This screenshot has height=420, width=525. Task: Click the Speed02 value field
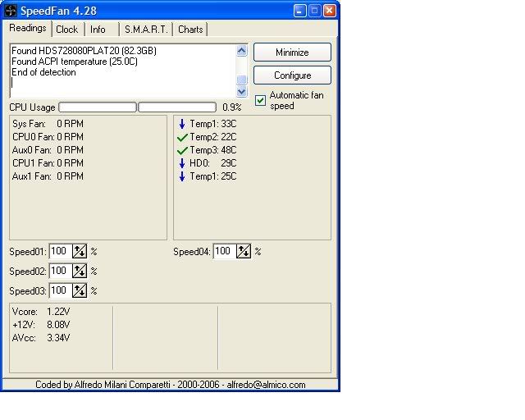pyautogui.click(x=61, y=271)
